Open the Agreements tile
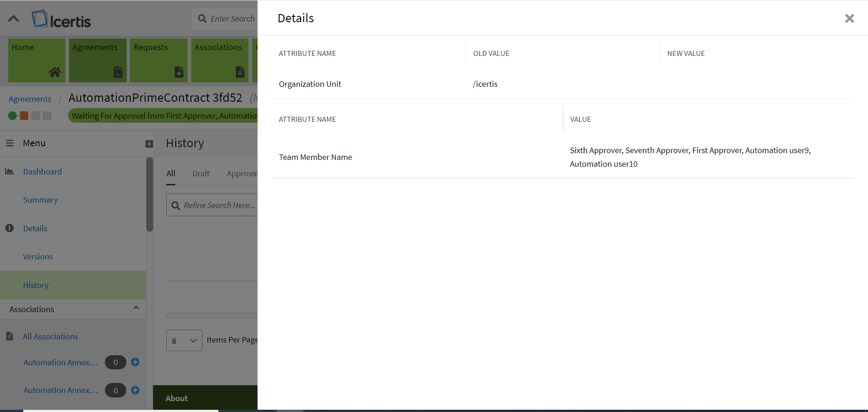868x412 pixels. (x=98, y=60)
